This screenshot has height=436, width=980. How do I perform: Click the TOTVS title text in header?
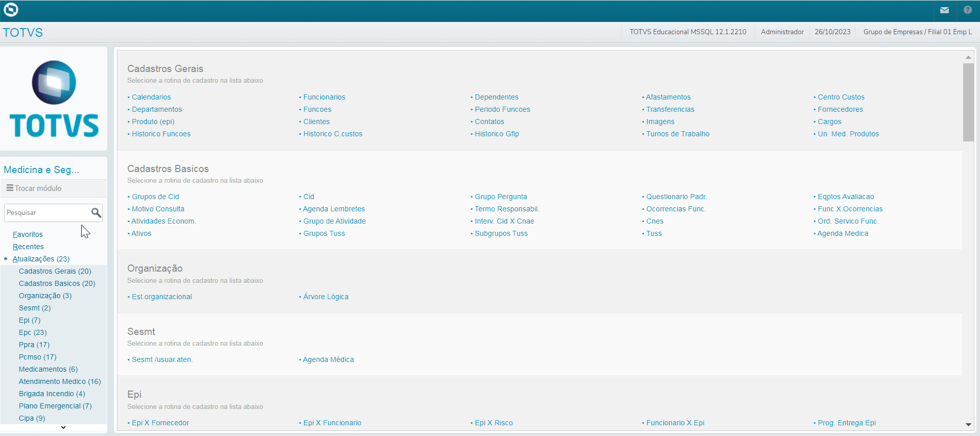[23, 33]
